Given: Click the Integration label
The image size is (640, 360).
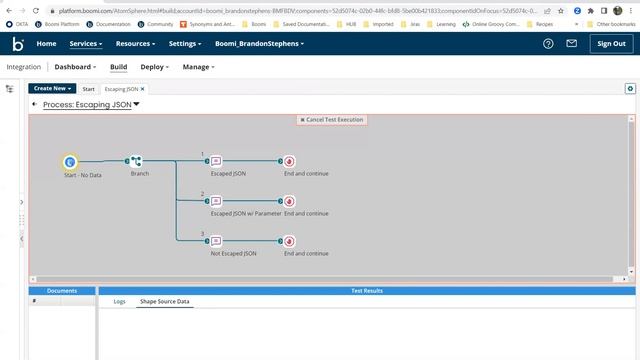Looking at the screenshot, I should tap(24, 67).
